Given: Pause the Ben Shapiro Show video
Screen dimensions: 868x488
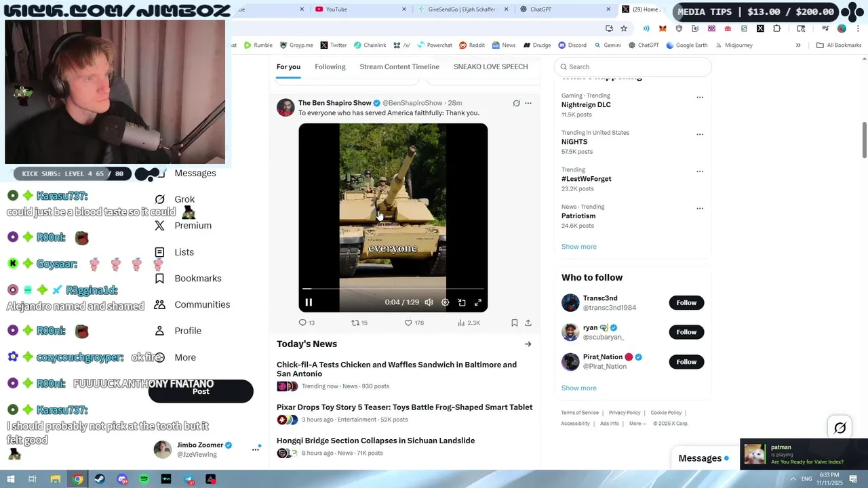Looking at the screenshot, I should (x=309, y=302).
